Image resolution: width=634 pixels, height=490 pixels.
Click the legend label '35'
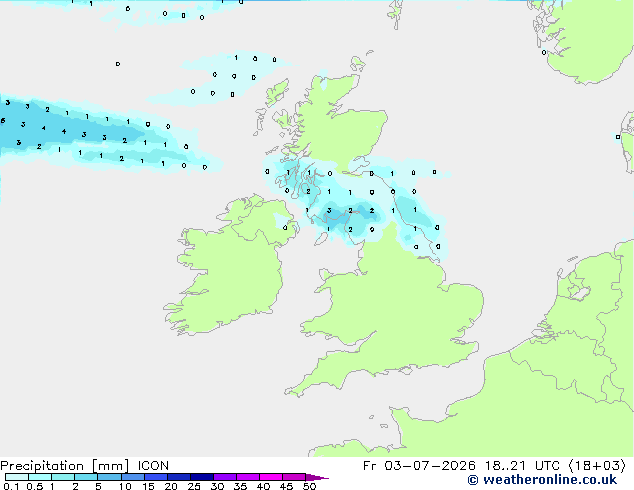click(x=240, y=486)
